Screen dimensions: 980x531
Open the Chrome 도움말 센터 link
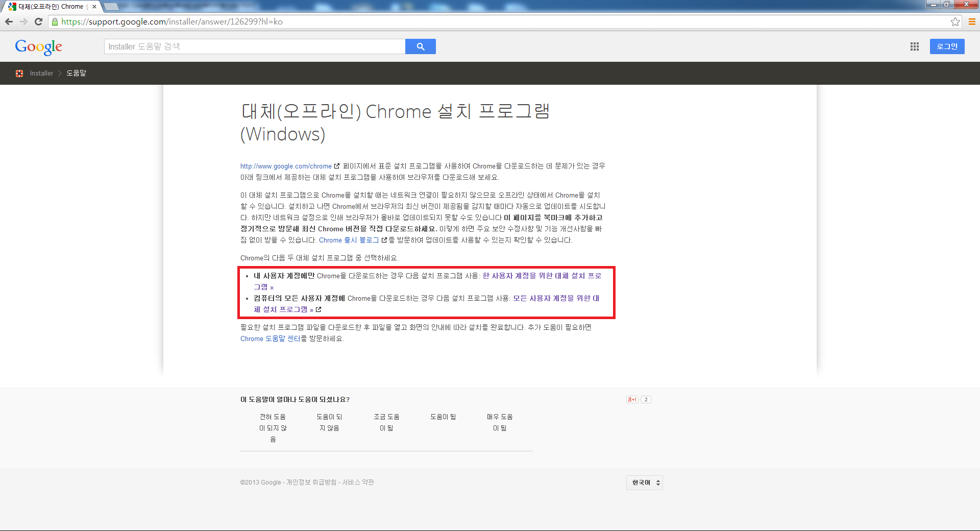click(270, 339)
